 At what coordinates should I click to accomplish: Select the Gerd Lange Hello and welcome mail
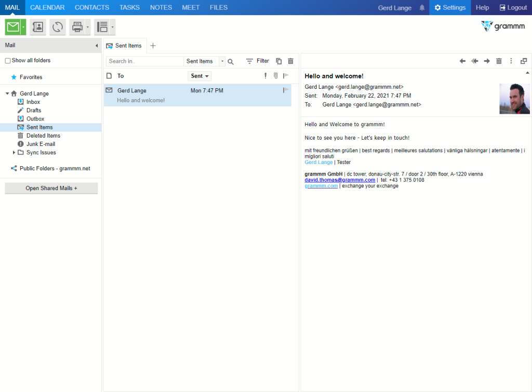[197, 96]
